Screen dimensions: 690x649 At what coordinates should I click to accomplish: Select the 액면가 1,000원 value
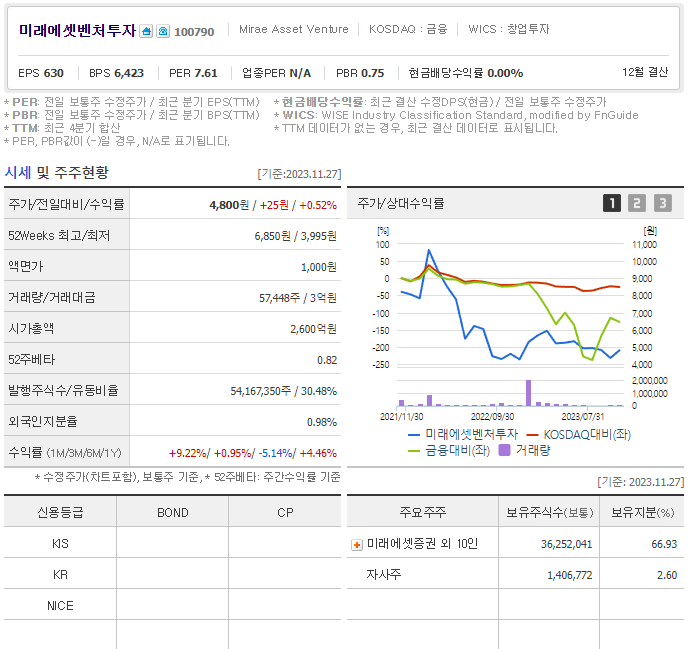[319, 267]
